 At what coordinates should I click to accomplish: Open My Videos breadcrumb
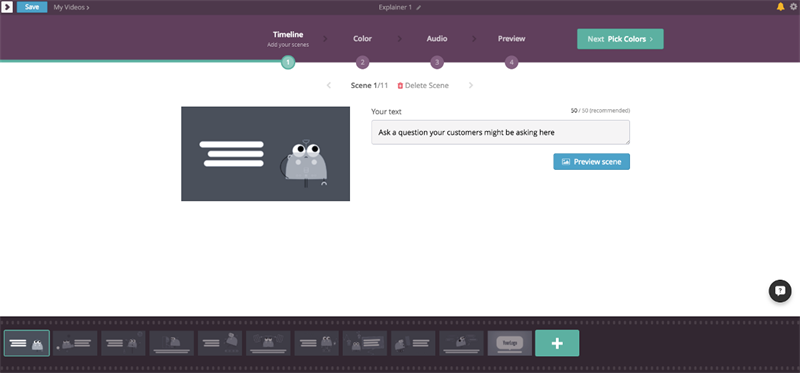(71, 8)
